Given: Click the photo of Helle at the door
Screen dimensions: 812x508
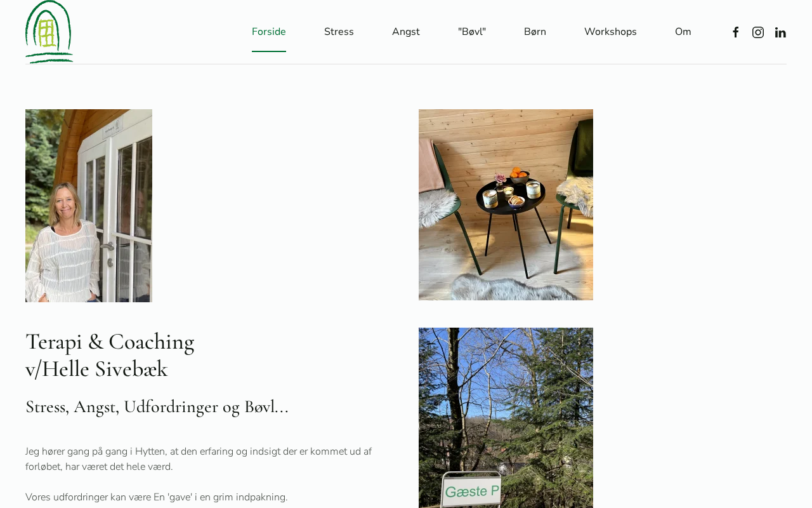Looking at the screenshot, I should [x=89, y=206].
